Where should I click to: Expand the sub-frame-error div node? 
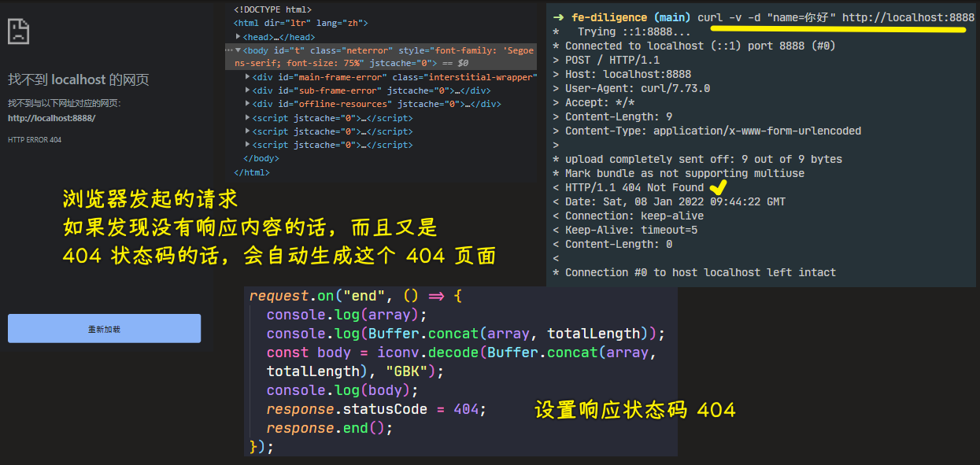tap(248, 90)
